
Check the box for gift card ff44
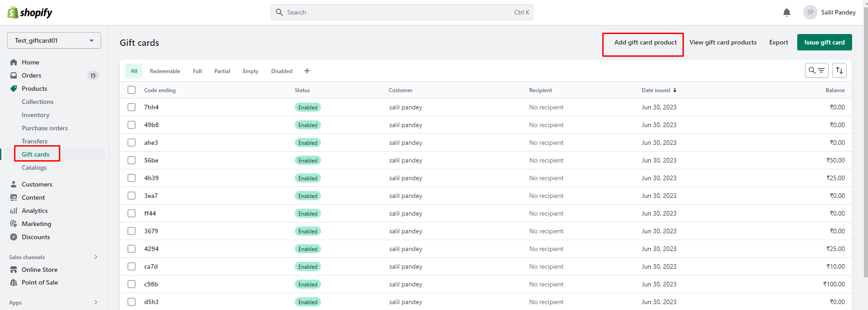click(132, 213)
